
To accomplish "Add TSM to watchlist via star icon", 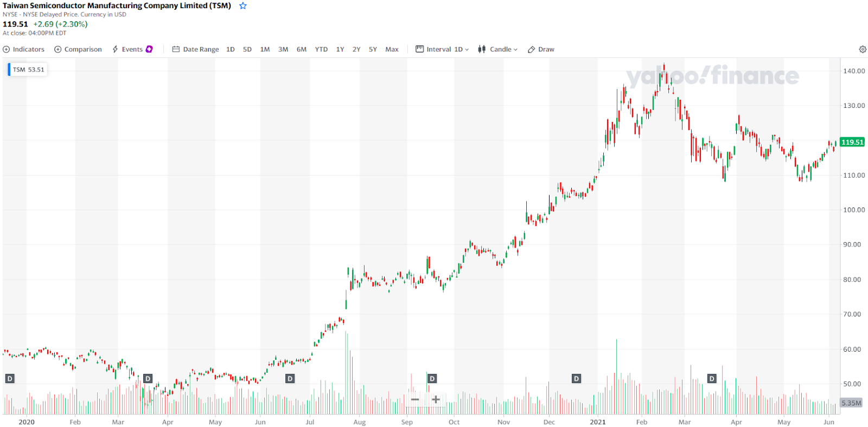I will (243, 6).
